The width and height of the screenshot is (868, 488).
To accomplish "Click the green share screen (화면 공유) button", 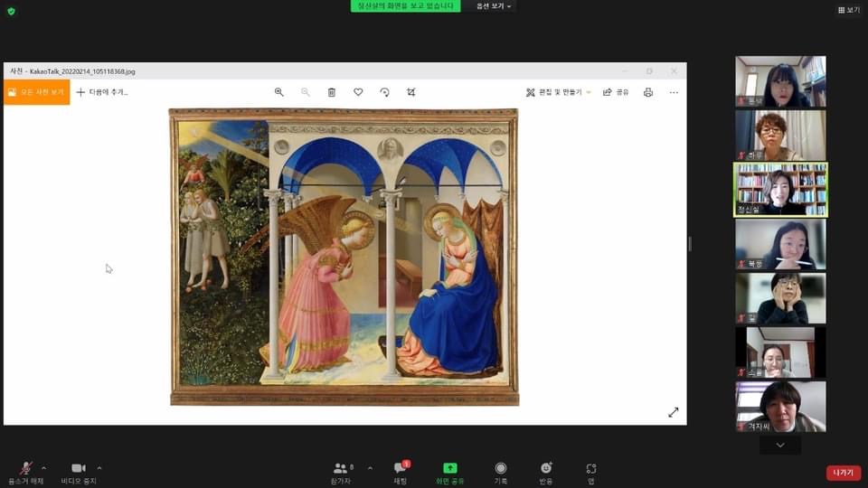I will coord(449,474).
